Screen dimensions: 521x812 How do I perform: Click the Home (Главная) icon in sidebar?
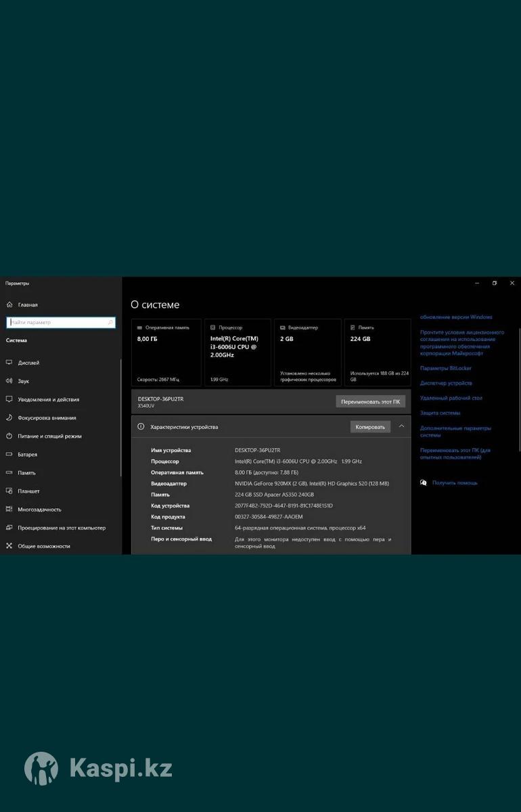pos(9,304)
